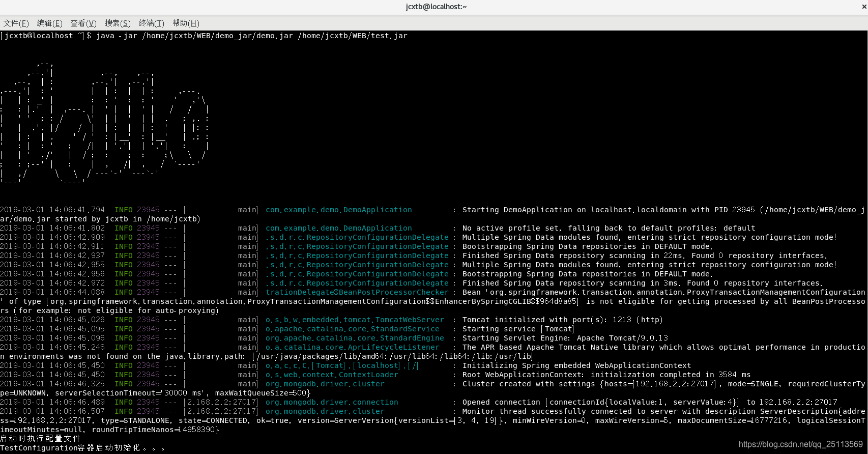
Task: Open the 终端(T) menu
Action: [x=151, y=23]
